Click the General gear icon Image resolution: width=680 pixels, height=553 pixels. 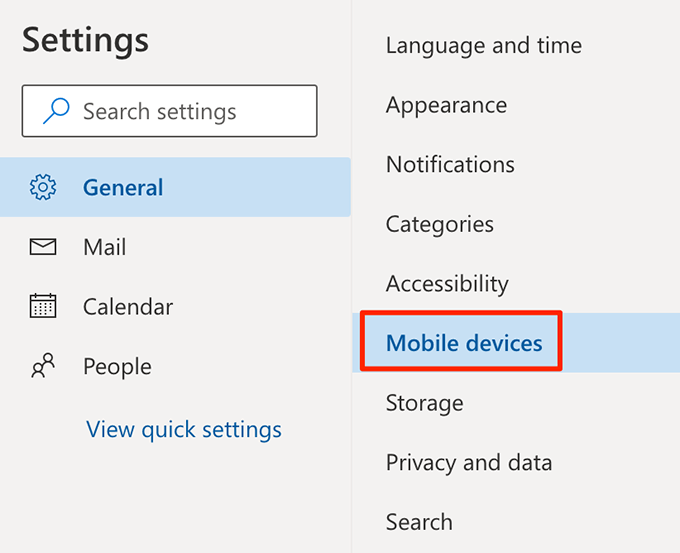(x=43, y=187)
